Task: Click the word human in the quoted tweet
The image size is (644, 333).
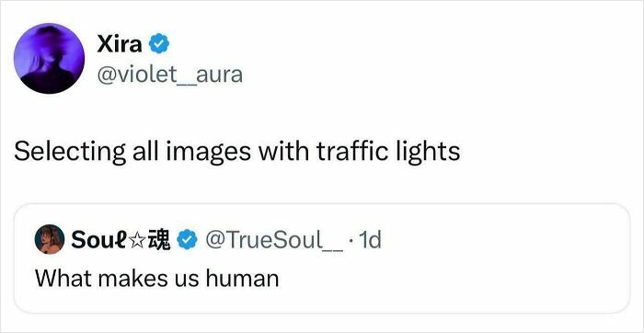Action: pyautogui.click(x=242, y=279)
